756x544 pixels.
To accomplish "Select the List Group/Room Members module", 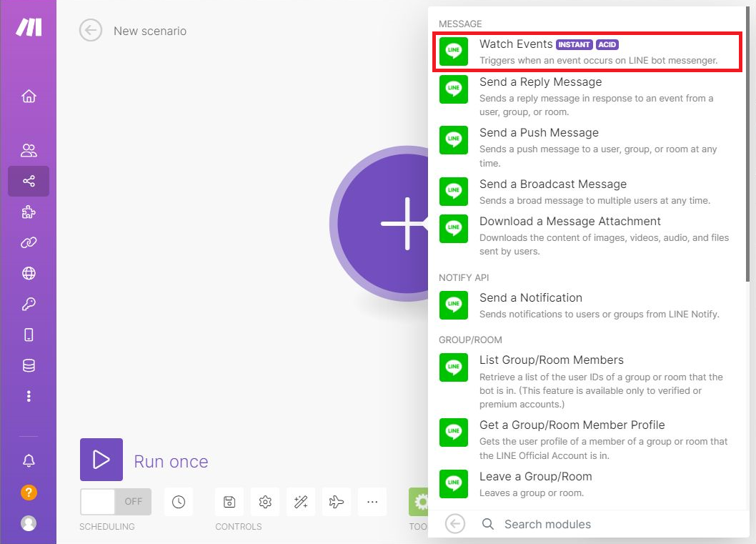I will pyautogui.click(x=587, y=381).
